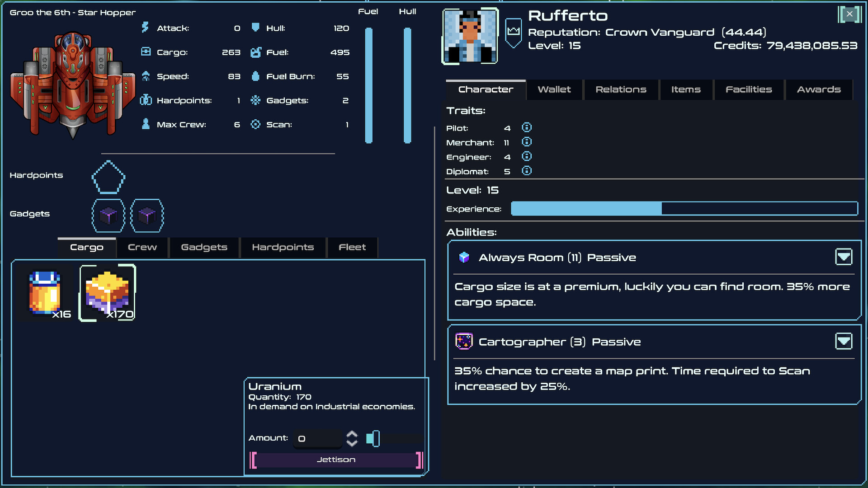Click the Rufferto character portrait
The width and height of the screenshot is (868, 488).
[470, 36]
